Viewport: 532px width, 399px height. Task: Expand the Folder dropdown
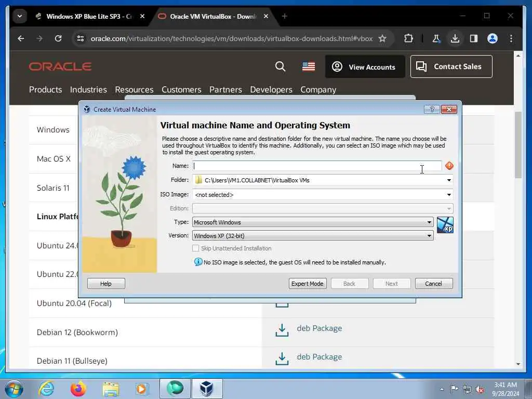click(448, 180)
